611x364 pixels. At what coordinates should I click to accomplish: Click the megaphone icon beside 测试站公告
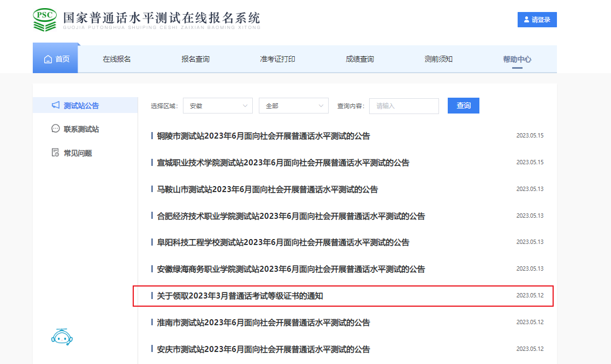(55, 105)
